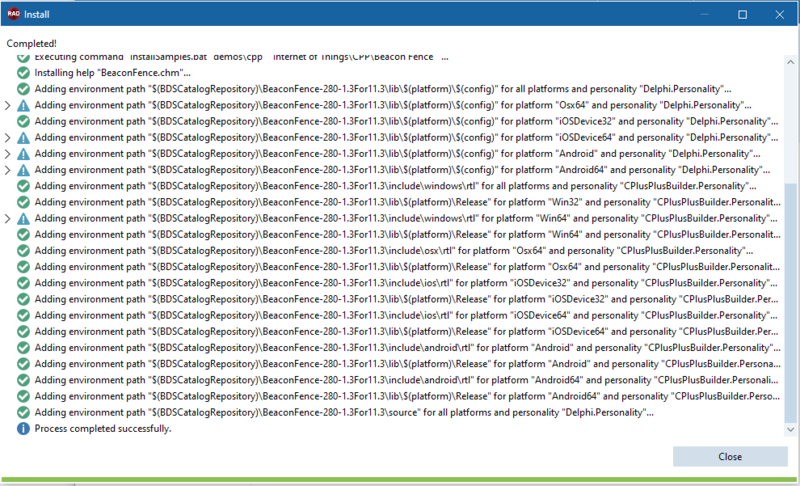Click check icon on iOSDevice64 lib Release row
The height and width of the screenshot is (486, 800).
[23, 332]
